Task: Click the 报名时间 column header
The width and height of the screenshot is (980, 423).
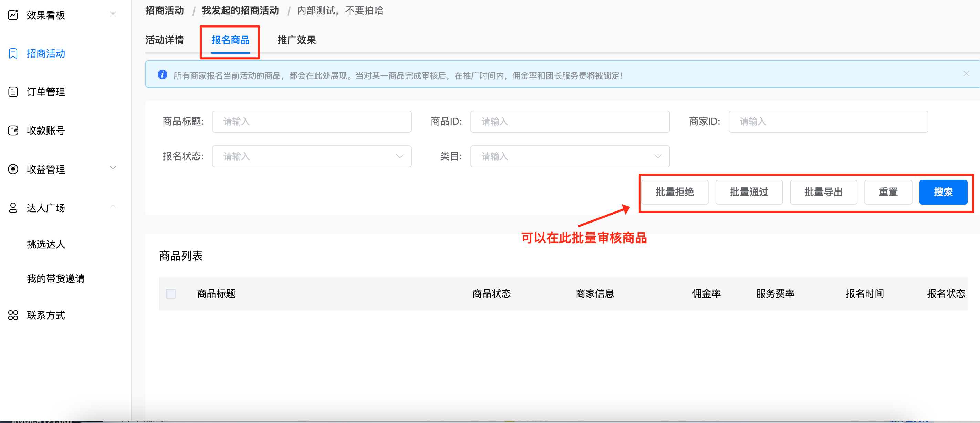Action: pyautogui.click(x=865, y=293)
